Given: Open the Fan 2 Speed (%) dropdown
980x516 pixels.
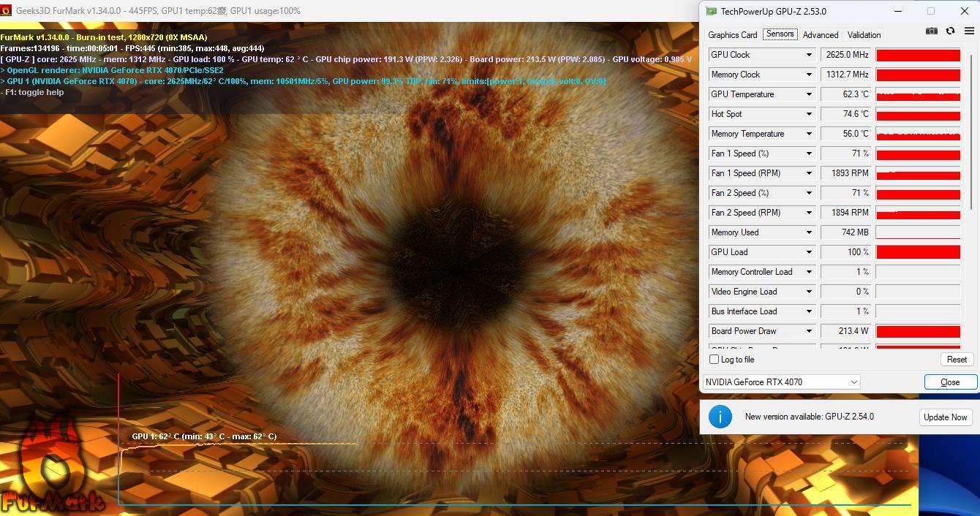Looking at the screenshot, I should pos(809,193).
